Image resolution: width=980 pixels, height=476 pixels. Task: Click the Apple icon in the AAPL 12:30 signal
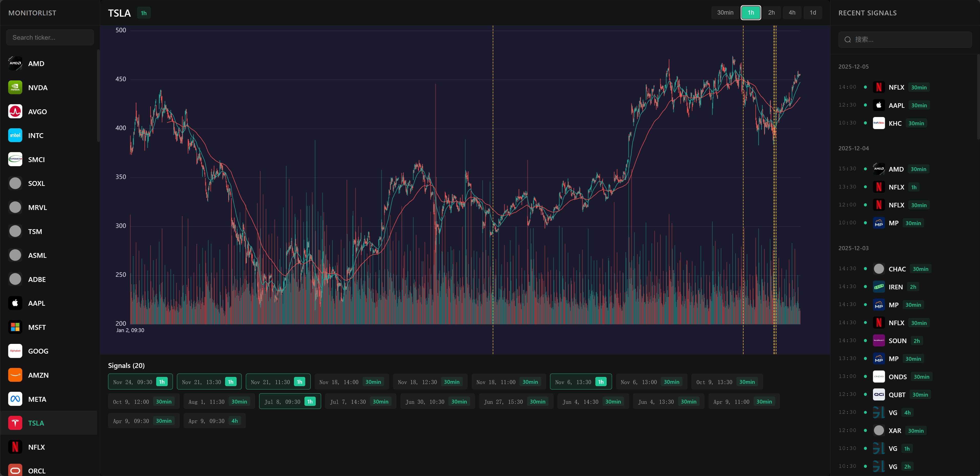[x=878, y=105]
